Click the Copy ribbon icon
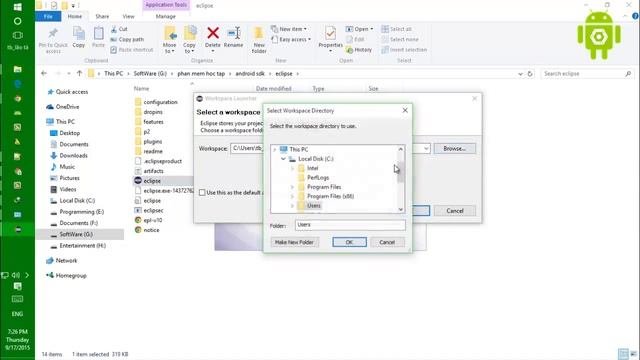Image resolution: width=640 pixels, height=360 pixels. (78, 34)
